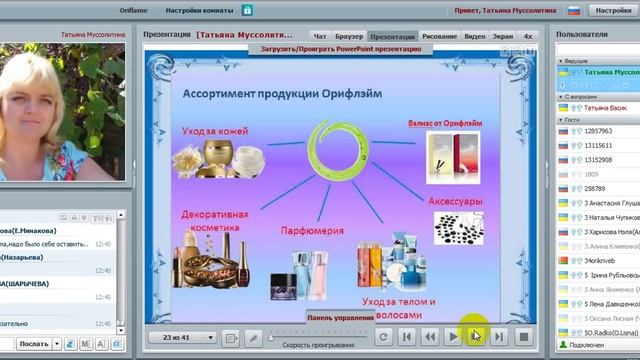Select the Презентация tab
The width and height of the screenshot is (640, 360).
point(393,36)
